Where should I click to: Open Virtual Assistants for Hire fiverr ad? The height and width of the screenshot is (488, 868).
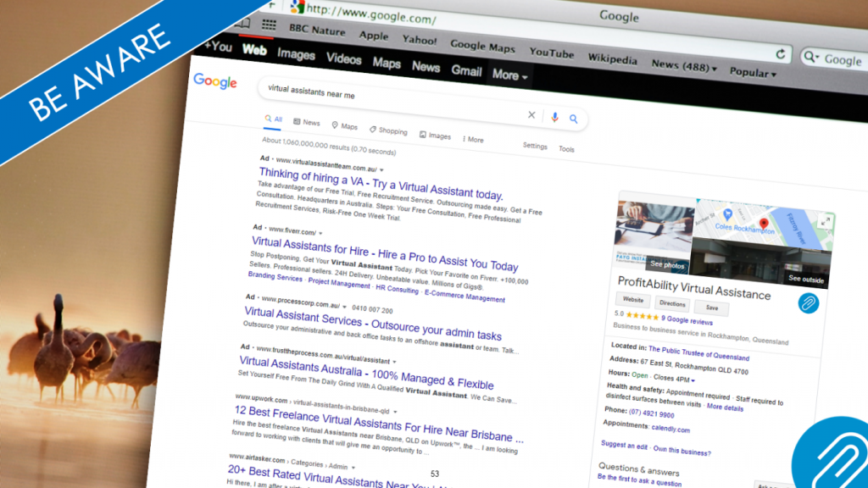(385, 254)
